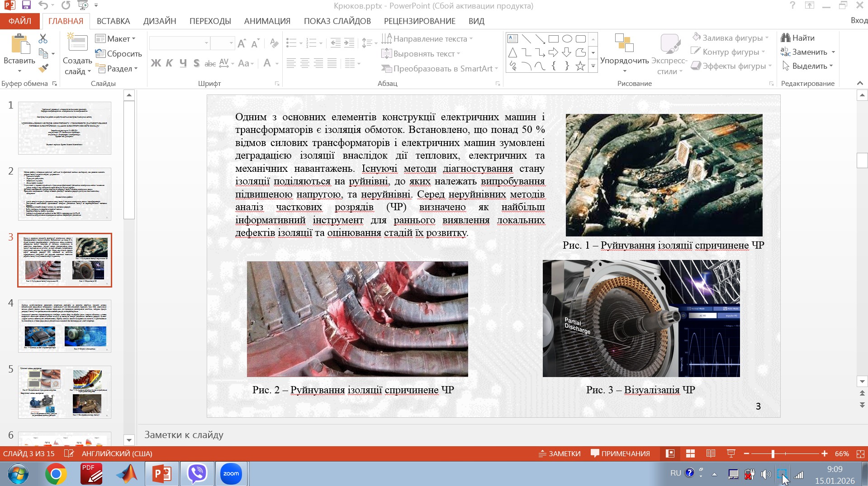The height and width of the screenshot is (486, 868).
Task: Click the Format Painter brush icon
Action: (43, 68)
